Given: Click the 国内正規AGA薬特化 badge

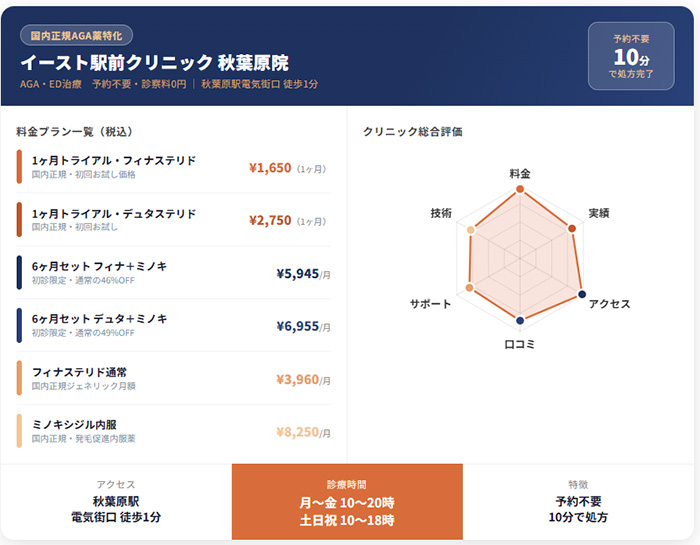Looking at the screenshot, I should coord(77,35).
